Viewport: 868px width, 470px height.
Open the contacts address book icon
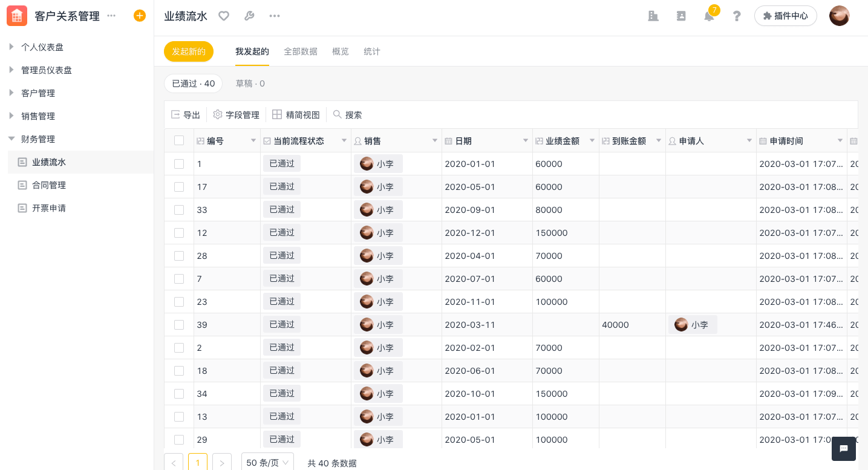pos(681,16)
